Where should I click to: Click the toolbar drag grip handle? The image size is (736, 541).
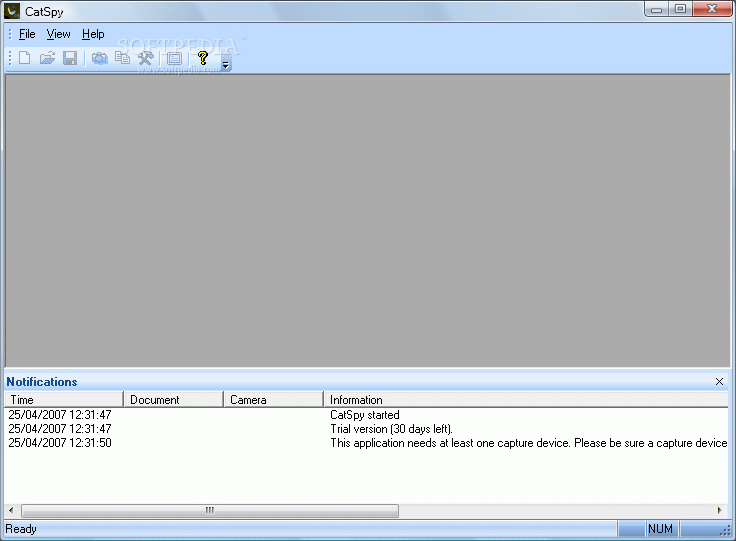point(10,58)
